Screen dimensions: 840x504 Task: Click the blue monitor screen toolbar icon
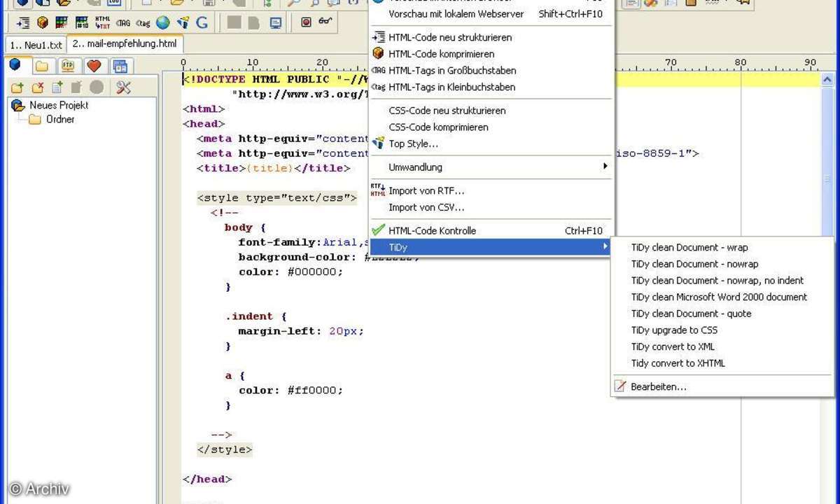(276, 22)
